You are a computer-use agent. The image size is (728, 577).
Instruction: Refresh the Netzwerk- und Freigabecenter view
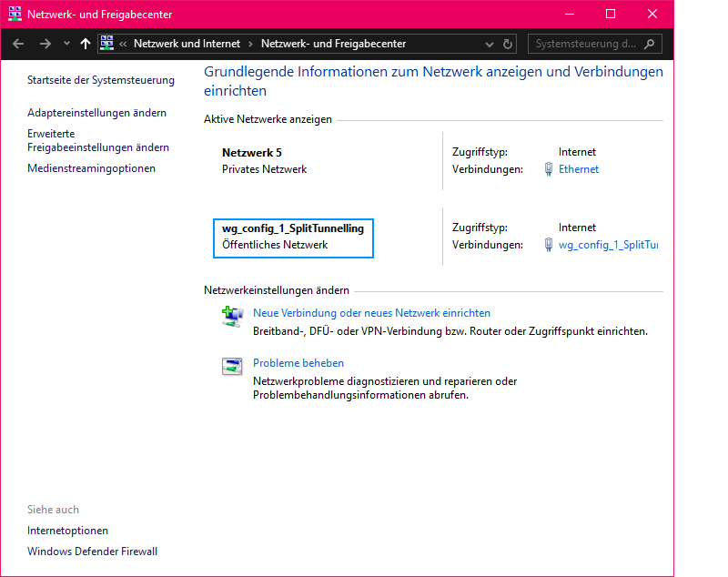508,44
